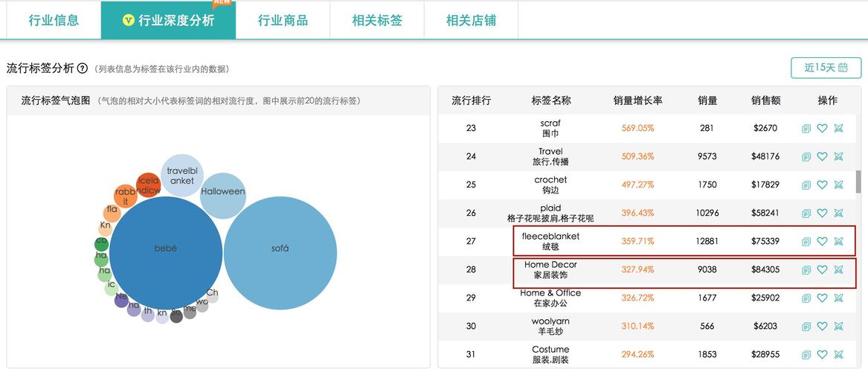
Task: Copy the woolyarn tag name
Action: (806, 327)
